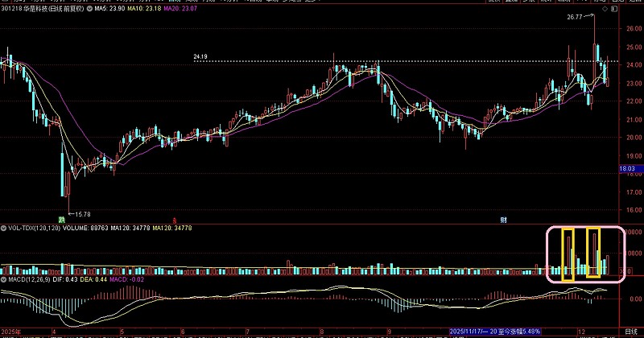Image resolution: width=644 pixels, height=338 pixels.
Task: Click the 25.00 price axis label
Action: 634,47
